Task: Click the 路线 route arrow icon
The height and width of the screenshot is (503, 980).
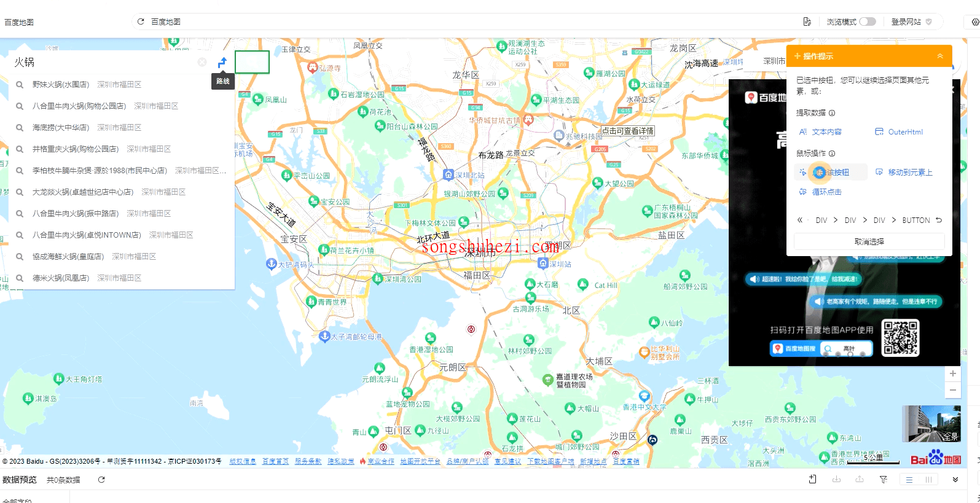Action: tap(222, 62)
